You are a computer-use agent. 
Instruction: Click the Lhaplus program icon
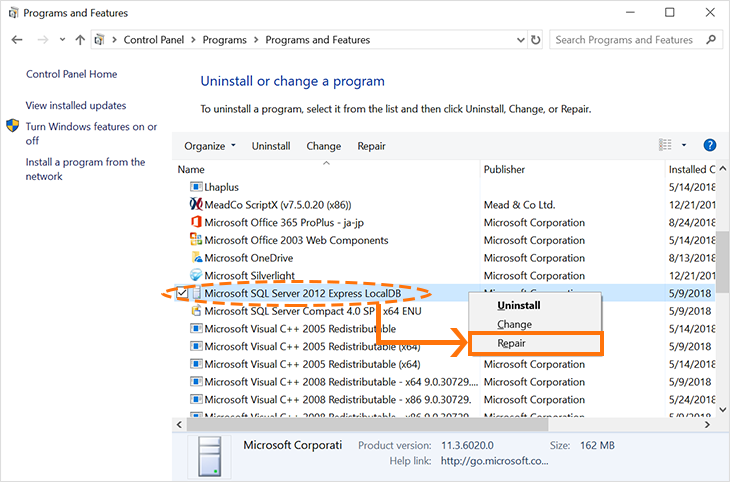pos(196,187)
